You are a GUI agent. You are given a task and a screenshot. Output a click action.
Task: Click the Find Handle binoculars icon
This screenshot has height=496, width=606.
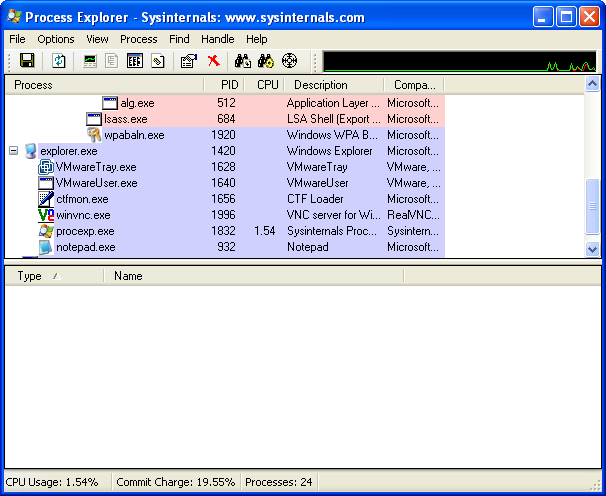pyautogui.click(x=242, y=61)
